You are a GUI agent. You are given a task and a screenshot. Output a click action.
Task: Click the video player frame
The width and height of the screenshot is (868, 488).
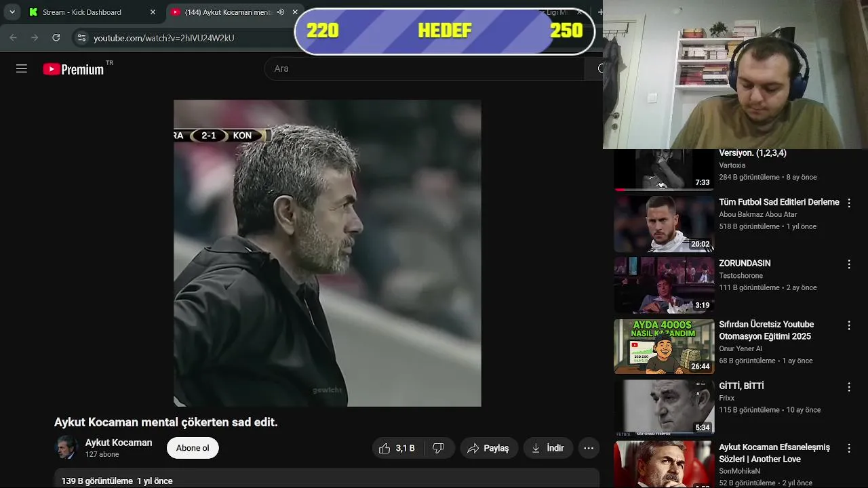[328, 253]
